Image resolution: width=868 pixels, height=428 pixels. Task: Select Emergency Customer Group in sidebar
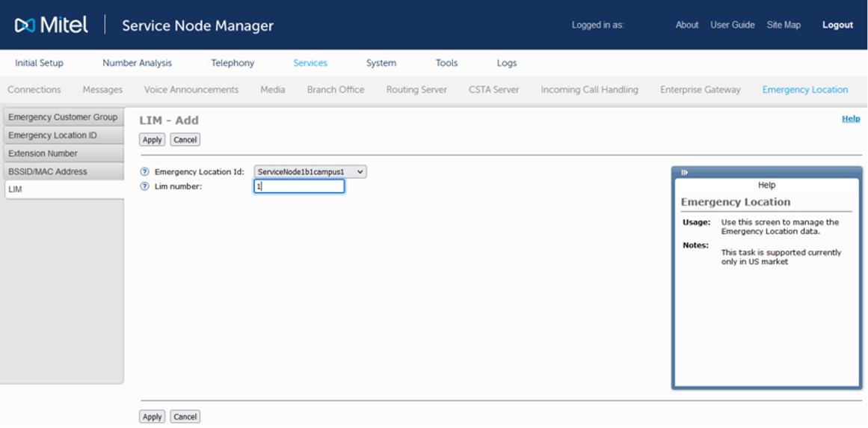(63, 117)
